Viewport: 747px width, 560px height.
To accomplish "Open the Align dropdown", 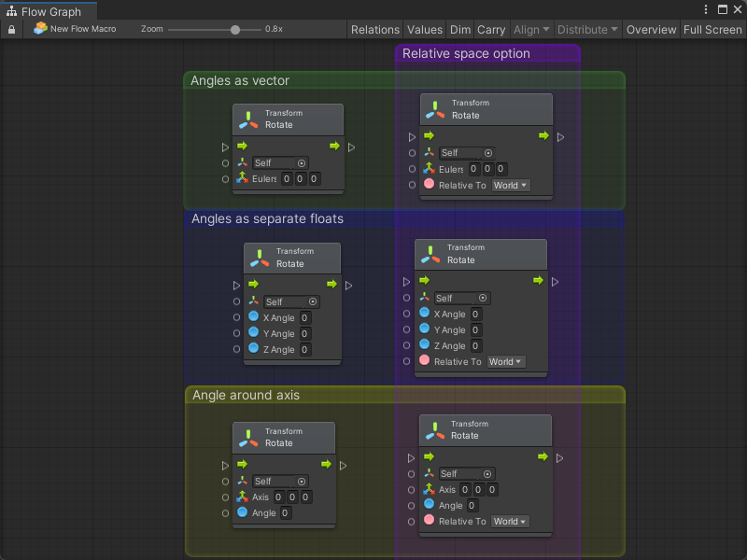I will [x=531, y=30].
